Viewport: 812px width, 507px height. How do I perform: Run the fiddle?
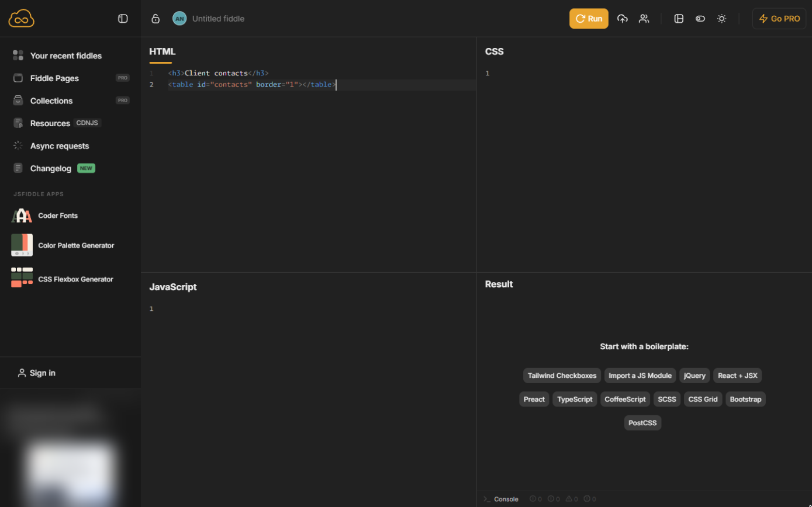[x=589, y=19]
